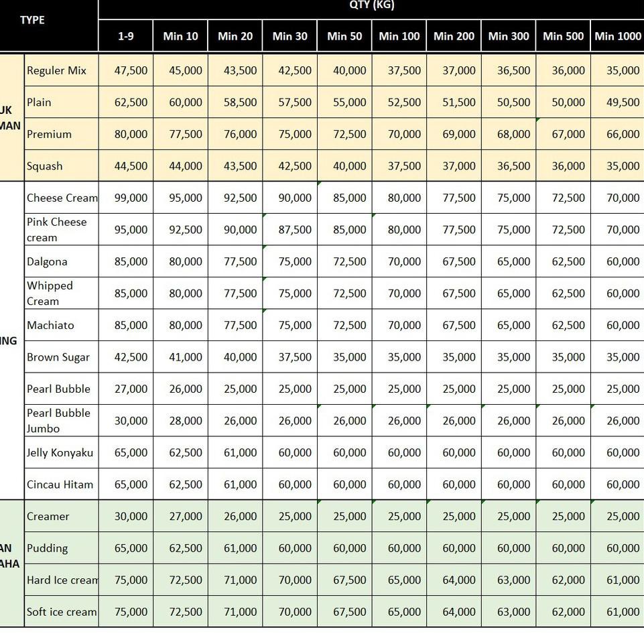Click Pearl Bubble 1-9 price 27,000
Screen dimensions: 644x644
pos(126,389)
